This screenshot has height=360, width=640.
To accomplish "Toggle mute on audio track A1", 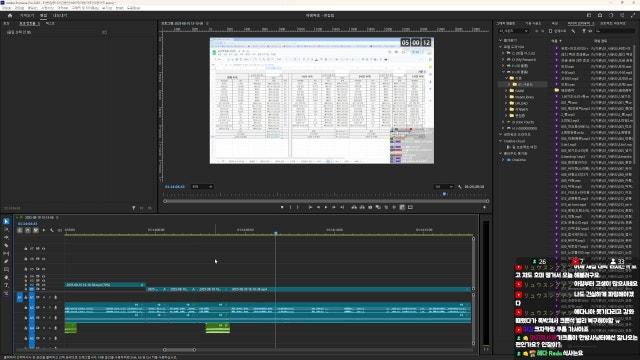I will click(x=44, y=297).
